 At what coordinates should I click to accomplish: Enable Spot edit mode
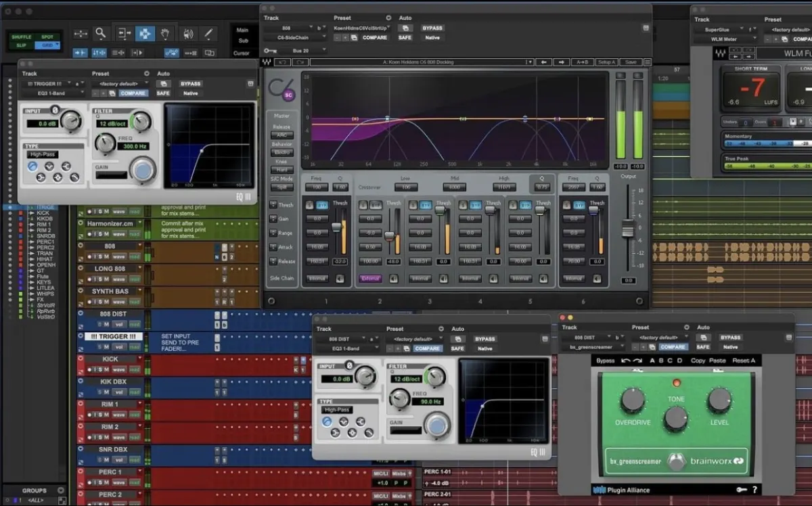(x=47, y=37)
